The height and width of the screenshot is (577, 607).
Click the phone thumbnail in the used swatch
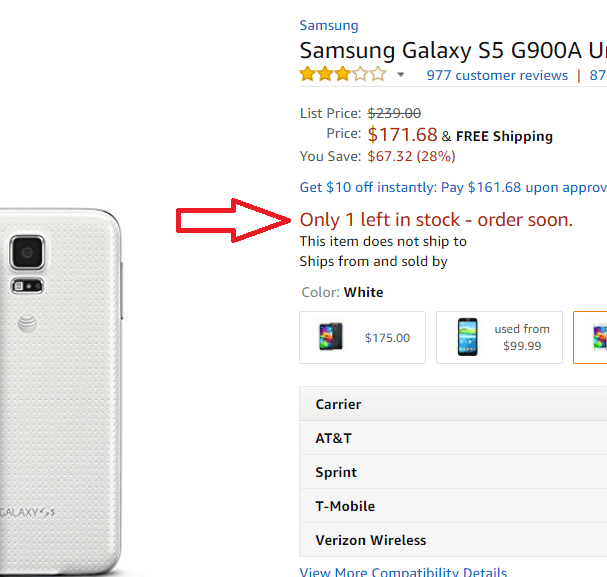[467, 337]
